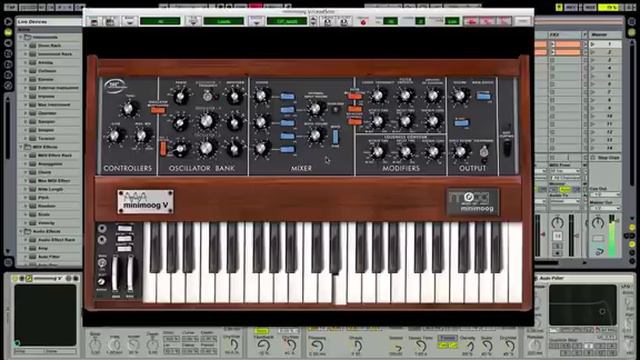Select Analog in Live Devices list
The image size is (640, 360).
pyautogui.click(x=45, y=62)
